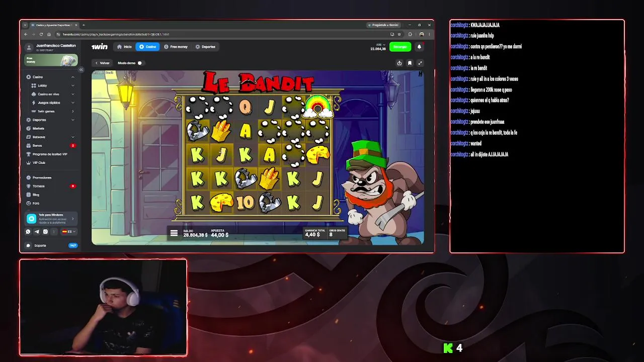Open the ES language dropdown

(68, 232)
